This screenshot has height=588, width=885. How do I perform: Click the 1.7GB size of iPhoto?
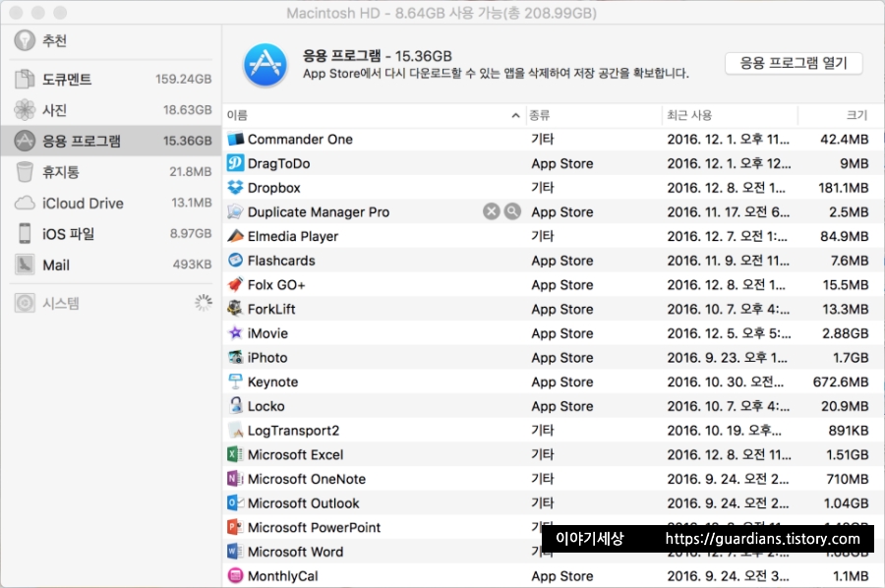click(x=851, y=357)
